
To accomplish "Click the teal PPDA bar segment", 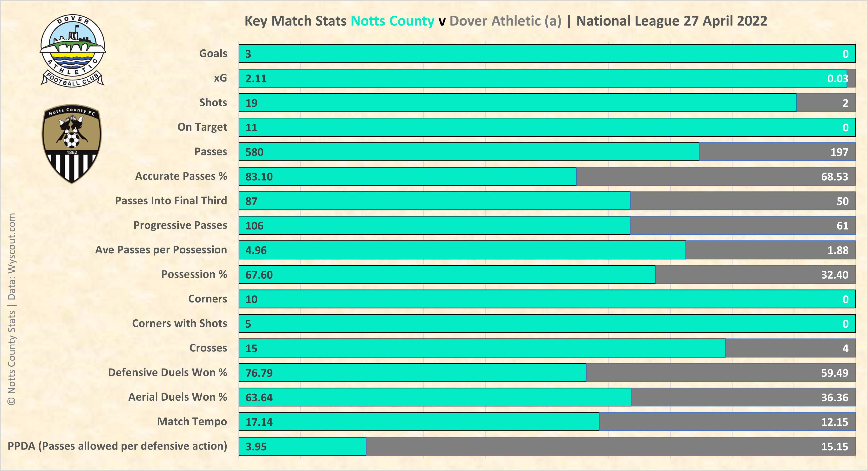I will coord(302,446).
